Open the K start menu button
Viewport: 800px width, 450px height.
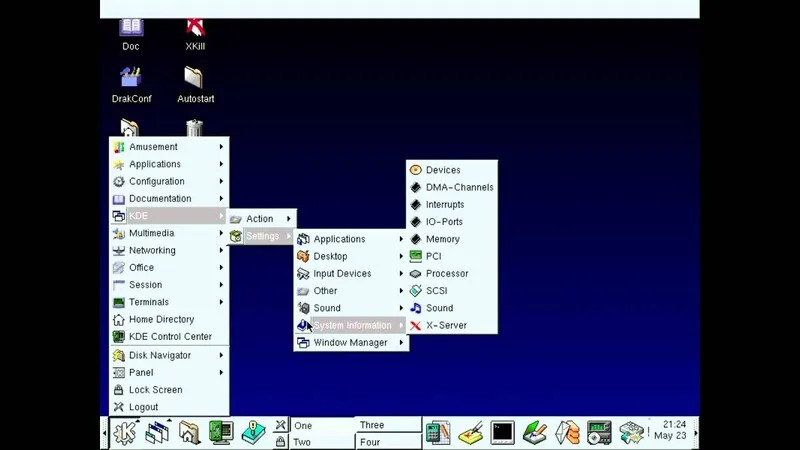124,433
